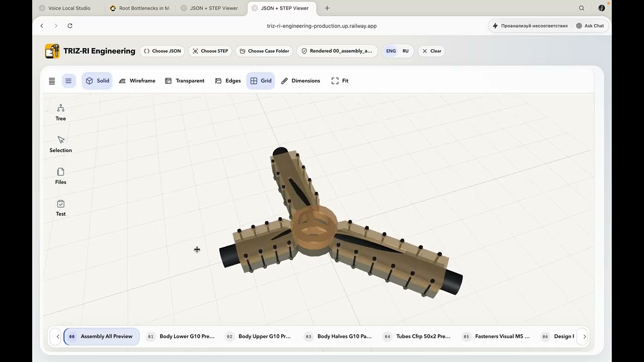Go forward with browser forward arrow
Image resolution: width=644 pixels, height=362 pixels.
[x=56, y=26]
